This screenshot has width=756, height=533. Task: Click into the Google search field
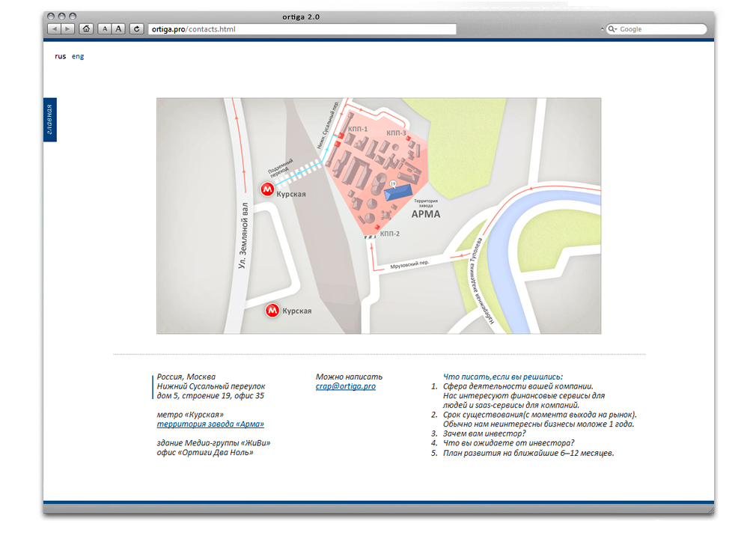(660, 29)
